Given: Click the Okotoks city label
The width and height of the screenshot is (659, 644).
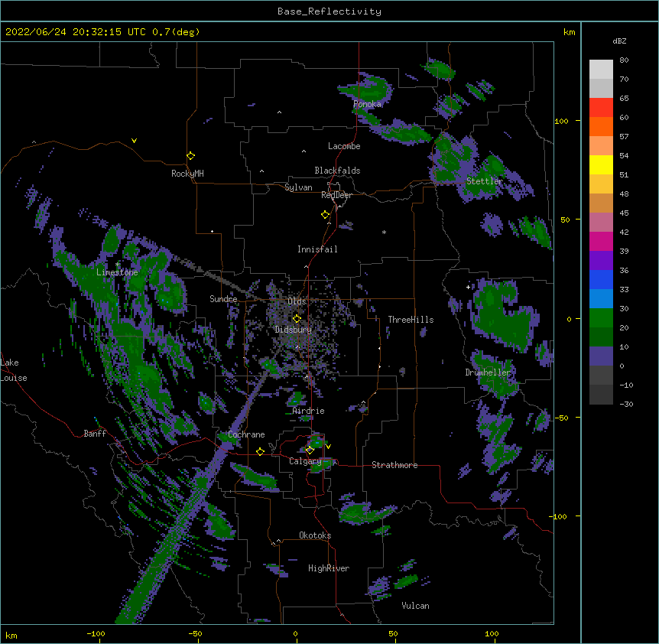Looking at the screenshot, I should [315, 535].
